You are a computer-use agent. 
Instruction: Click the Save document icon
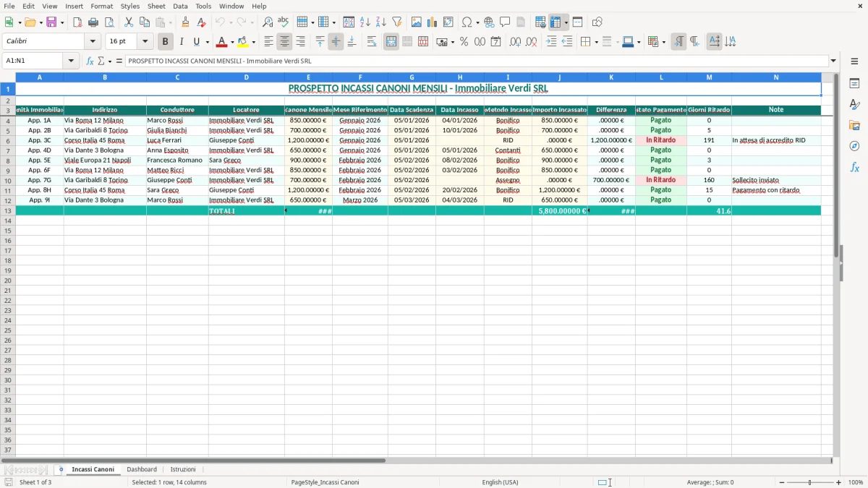point(51,22)
